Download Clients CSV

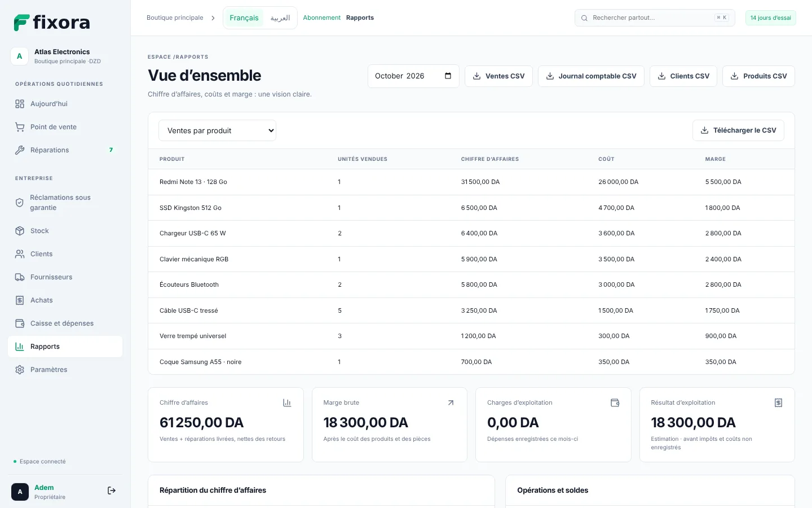coord(683,76)
